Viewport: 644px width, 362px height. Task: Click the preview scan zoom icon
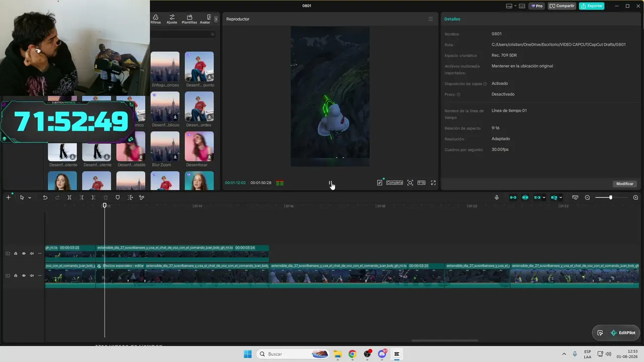410,183
